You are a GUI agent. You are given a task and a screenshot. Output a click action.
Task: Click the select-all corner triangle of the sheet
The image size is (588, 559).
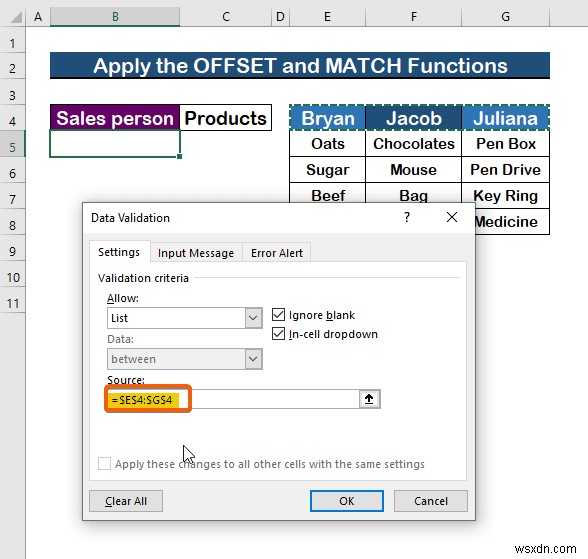point(15,17)
